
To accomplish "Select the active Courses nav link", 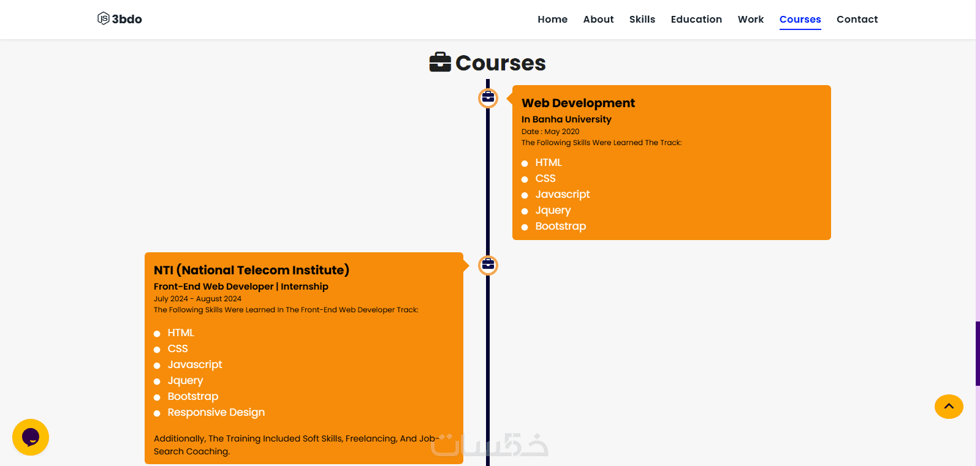I will click(800, 20).
